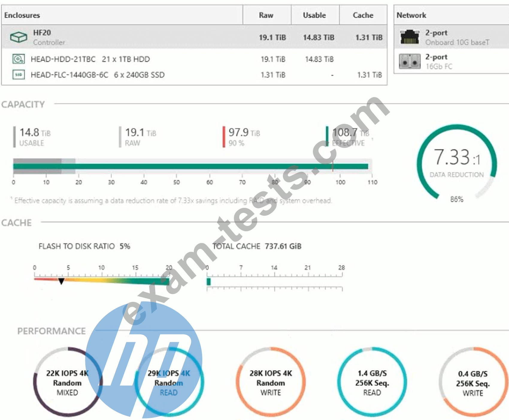Screen dimensions: 509x420
Task: Click the HDD row's 19.1 TiB raw value
Action: click(273, 59)
